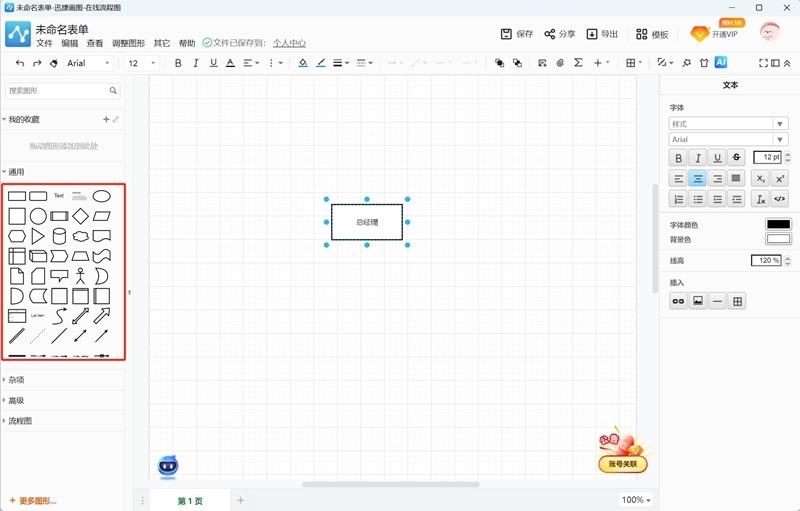This screenshot has height=511, width=800.
Task: Open the text alignment dropdown in toolbar
Action: [251, 63]
